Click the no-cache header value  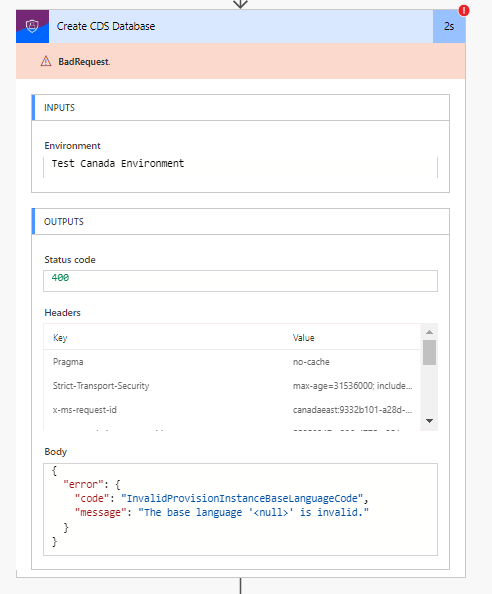click(311, 362)
